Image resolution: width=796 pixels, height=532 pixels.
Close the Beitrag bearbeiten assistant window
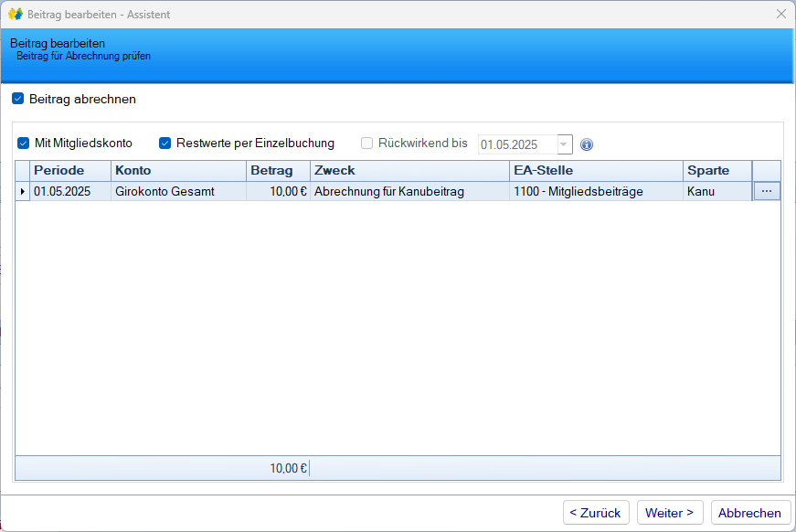click(x=780, y=14)
